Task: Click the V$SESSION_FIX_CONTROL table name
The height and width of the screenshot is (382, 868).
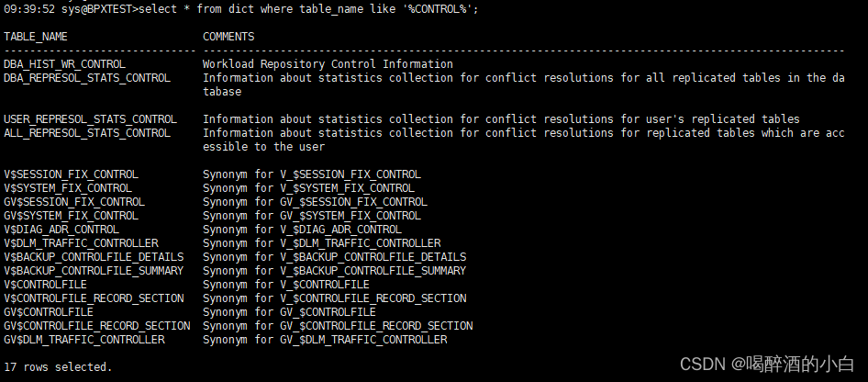Action: coord(71,174)
